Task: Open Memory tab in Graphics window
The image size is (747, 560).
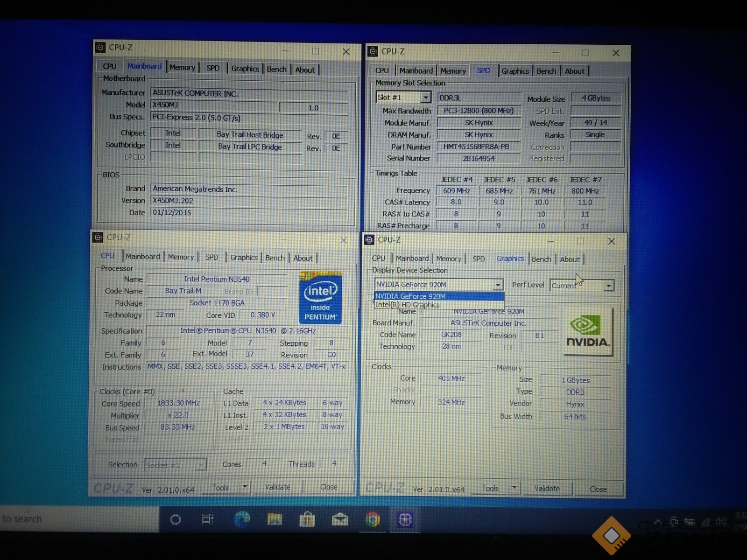Action: coord(449,259)
